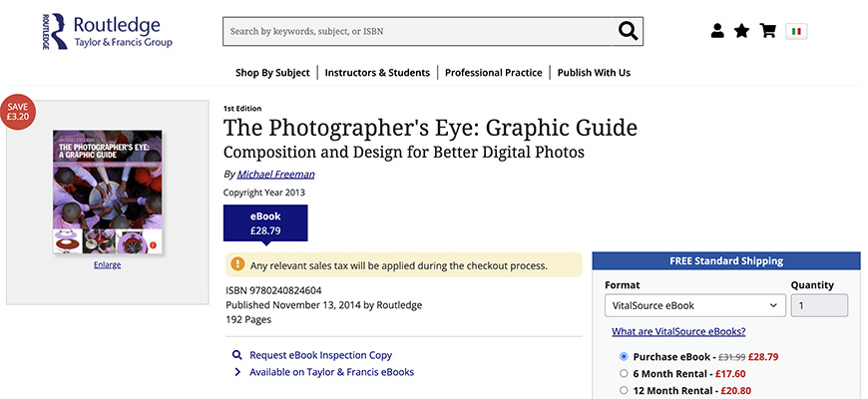The image size is (868, 399).
Task: Click the book title The Photographer's Eye: Graphic Guide
Action: (x=430, y=128)
